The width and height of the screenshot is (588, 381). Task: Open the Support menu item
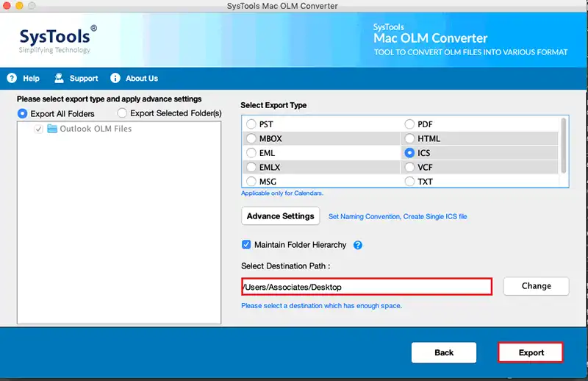[84, 79]
